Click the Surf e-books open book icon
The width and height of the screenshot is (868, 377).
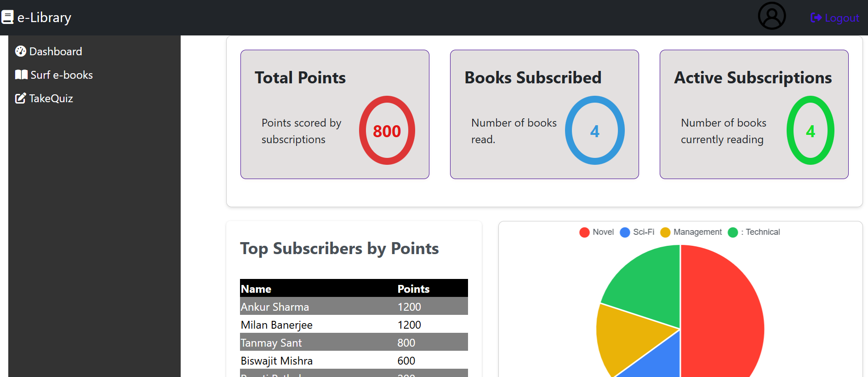click(x=21, y=75)
